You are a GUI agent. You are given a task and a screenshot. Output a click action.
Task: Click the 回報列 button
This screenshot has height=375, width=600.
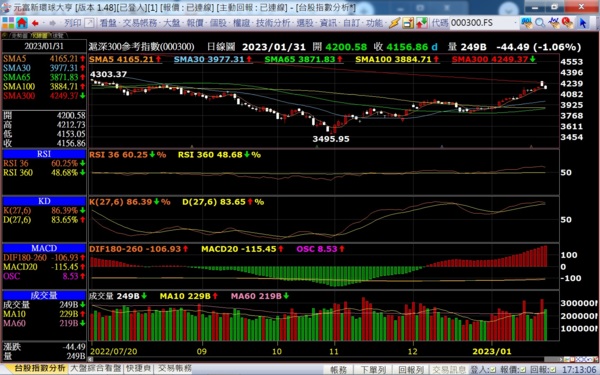point(411,370)
